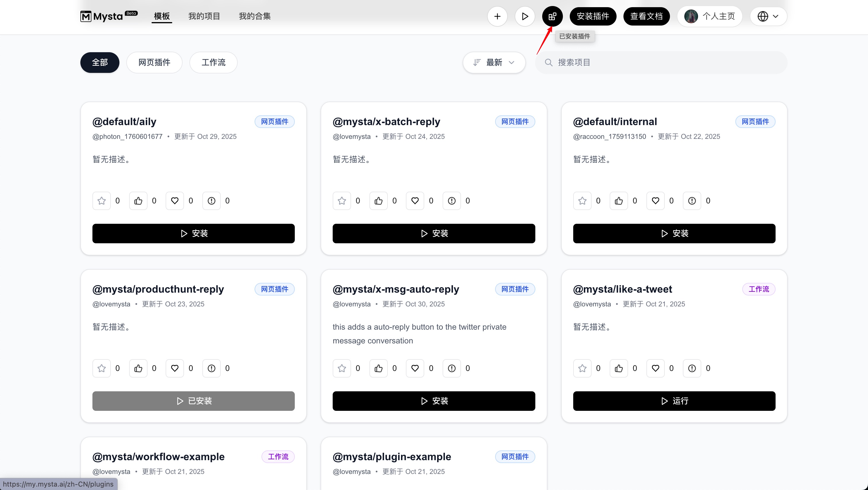Click the plus create-new icon in header
The width and height of the screenshot is (868, 490).
click(497, 16)
